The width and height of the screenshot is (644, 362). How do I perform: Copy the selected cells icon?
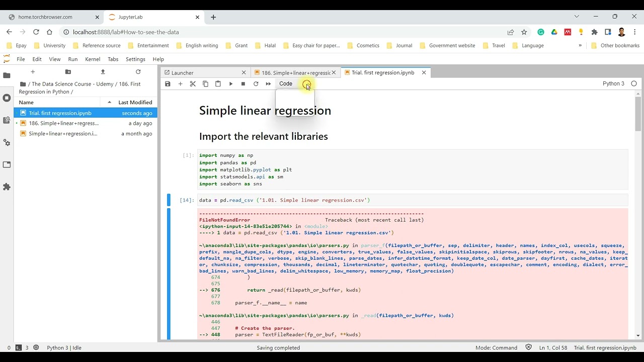pyautogui.click(x=205, y=84)
